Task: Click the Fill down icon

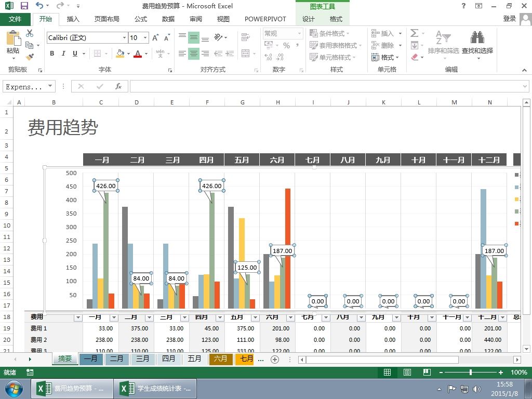Action: point(414,45)
